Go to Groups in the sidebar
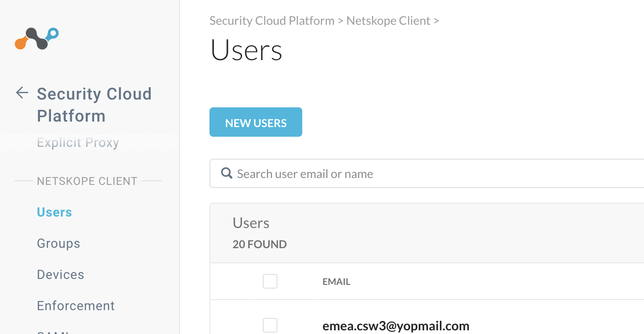 tap(58, 244)
